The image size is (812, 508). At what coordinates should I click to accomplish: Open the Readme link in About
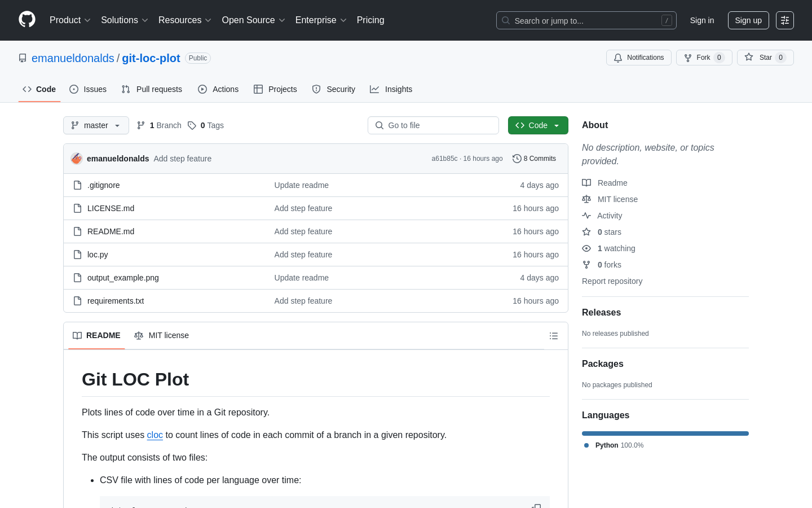604,183
